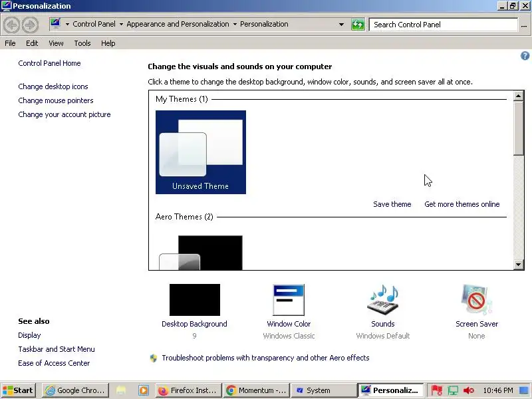The image size is (532, 399).
Task: Select the Unsaved Theme thumbnail
Action: click(201, 152)
